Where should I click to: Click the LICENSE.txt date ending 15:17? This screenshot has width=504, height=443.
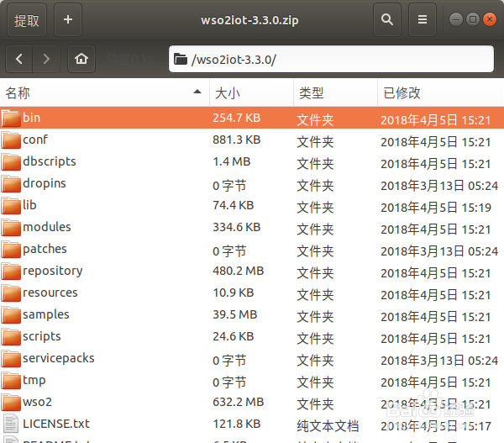coord(436,426)
